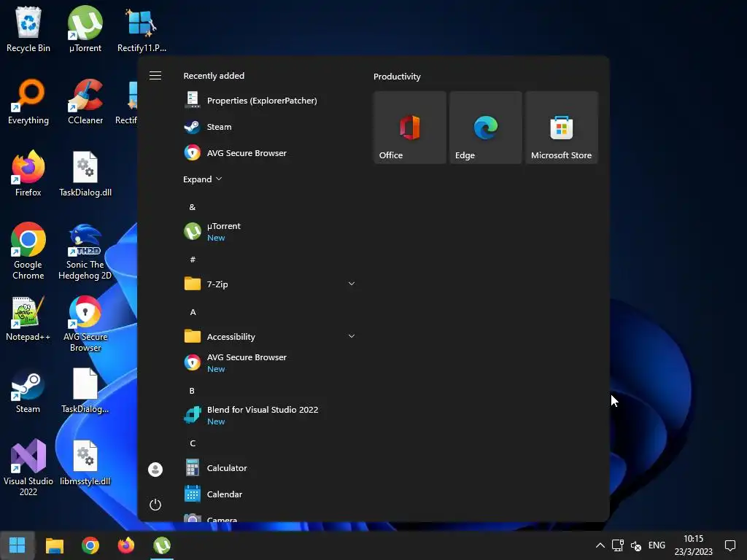Open Google Chrome from the taskbar

point(90,545)
